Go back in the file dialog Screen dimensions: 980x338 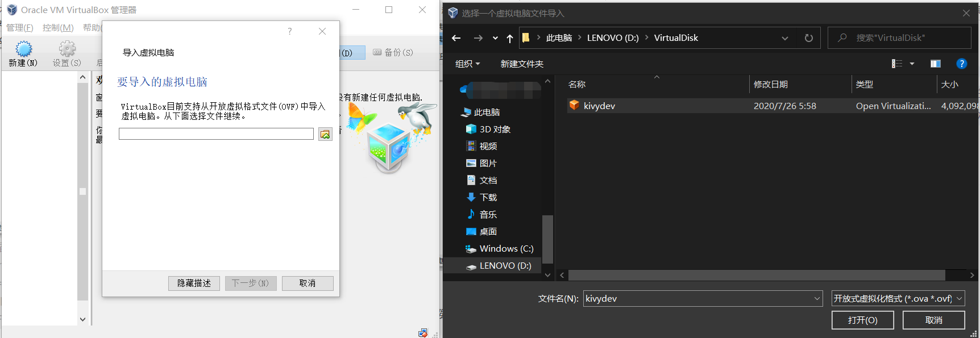coord(456,38)
